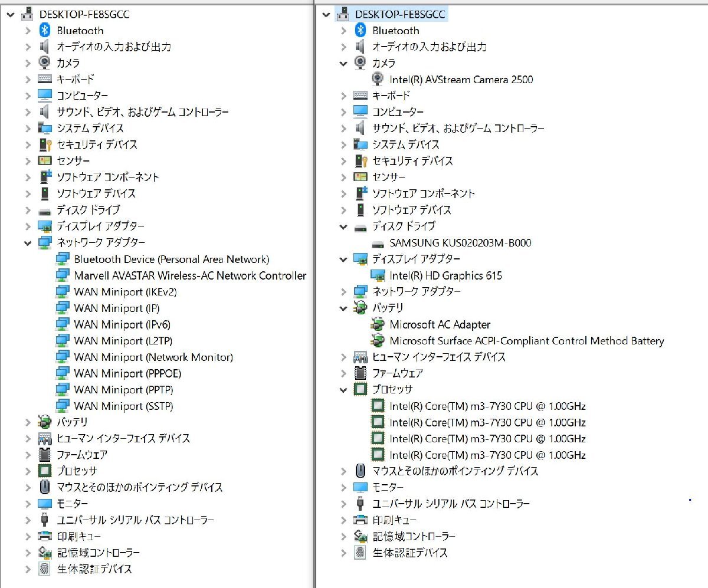Select WAN Miniport (PPPOE) entry
The image size is (708, 588).
(x=127, y=373)
